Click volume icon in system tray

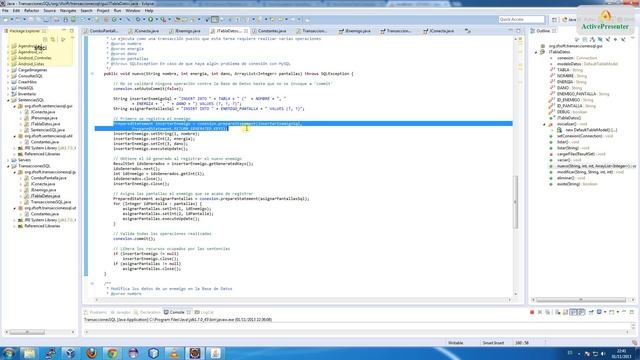pyautogui.click(x=603, y=353)
